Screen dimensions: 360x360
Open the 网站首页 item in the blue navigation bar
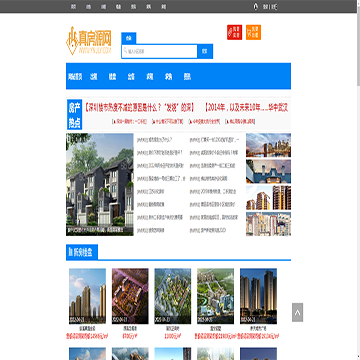coord(75,77)
